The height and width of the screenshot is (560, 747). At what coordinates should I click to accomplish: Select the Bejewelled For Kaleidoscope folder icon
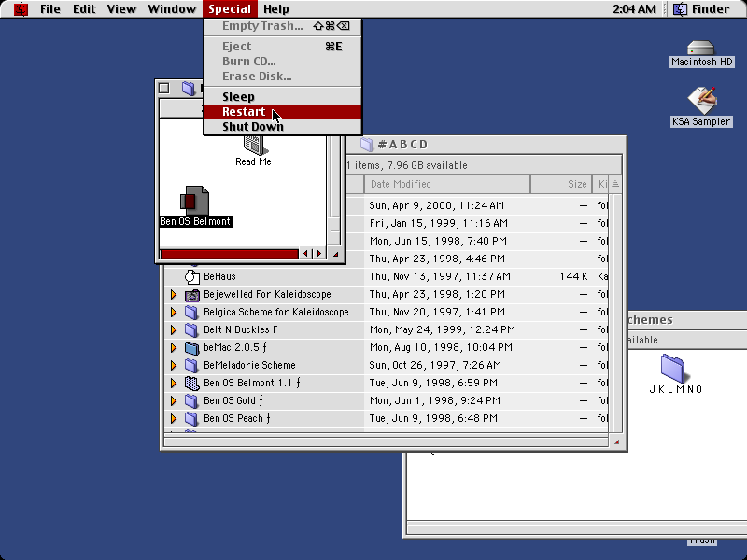(192, 295)
